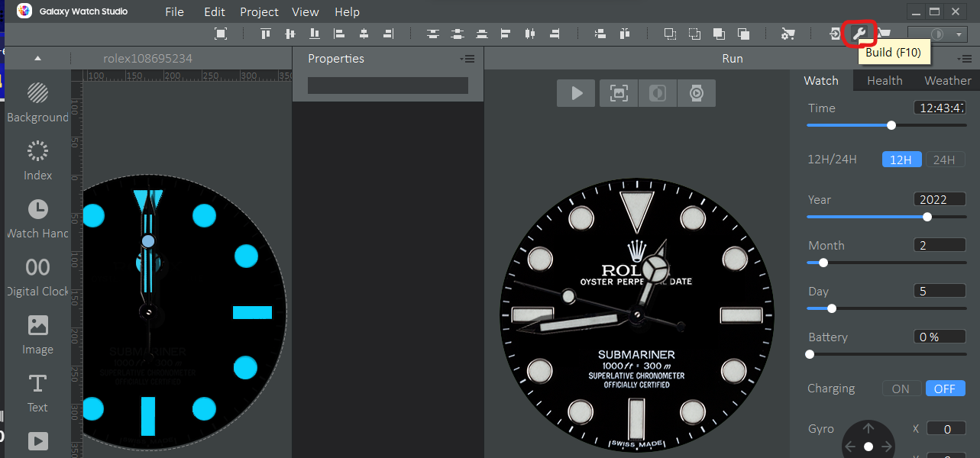Align selected objects to top
980x458 pixels.
click(x=265, y=34)
